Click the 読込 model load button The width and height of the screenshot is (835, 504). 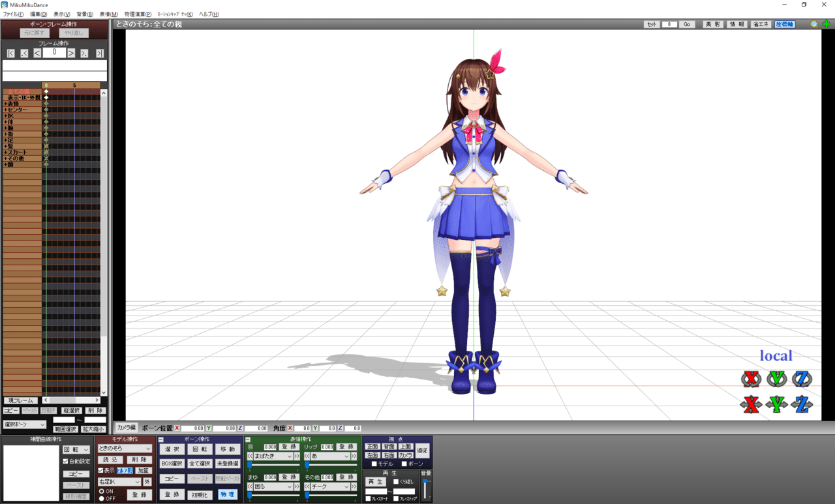[110, 460]
